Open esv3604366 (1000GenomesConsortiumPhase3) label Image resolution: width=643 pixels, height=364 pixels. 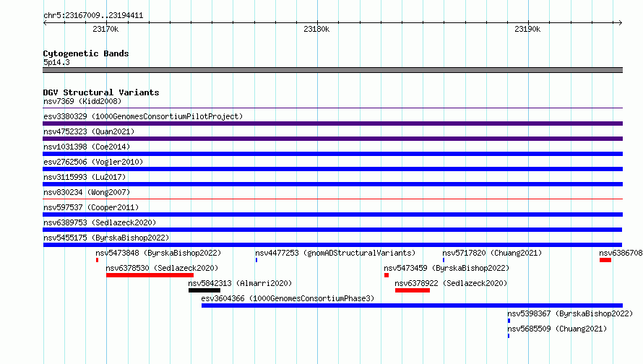click(288, 298)
